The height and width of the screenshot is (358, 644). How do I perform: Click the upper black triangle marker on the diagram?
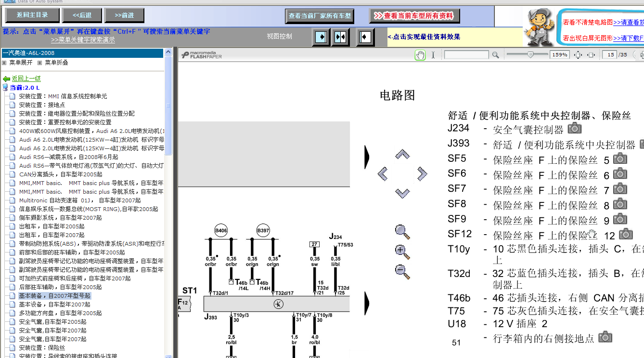pyautogui.click(x=367, y=156)
